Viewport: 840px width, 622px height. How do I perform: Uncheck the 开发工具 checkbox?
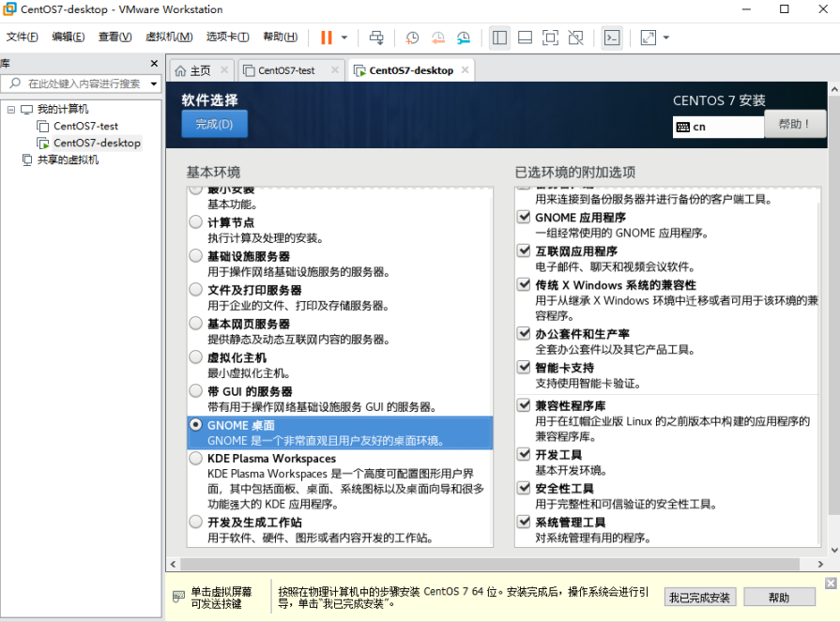click(524, 454)
